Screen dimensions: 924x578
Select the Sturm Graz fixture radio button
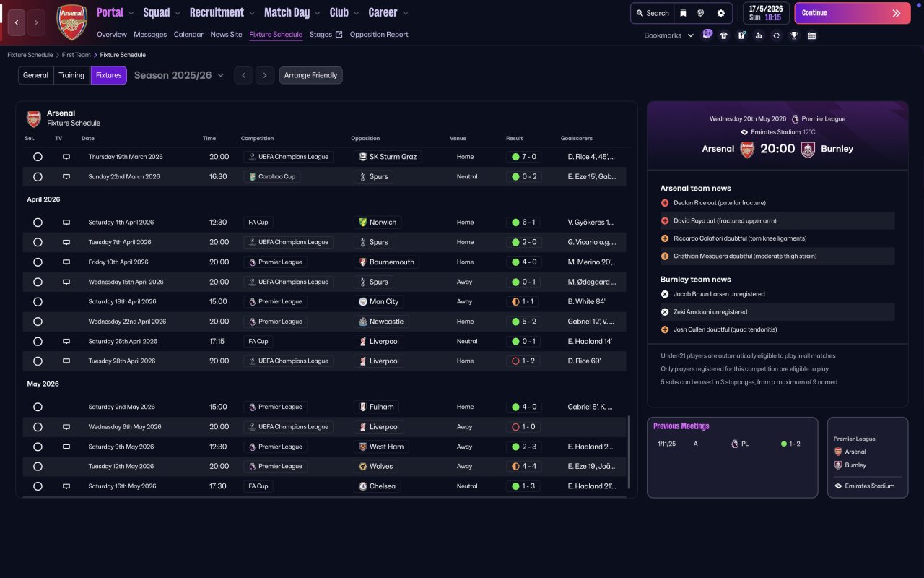(x=38, y=157)
